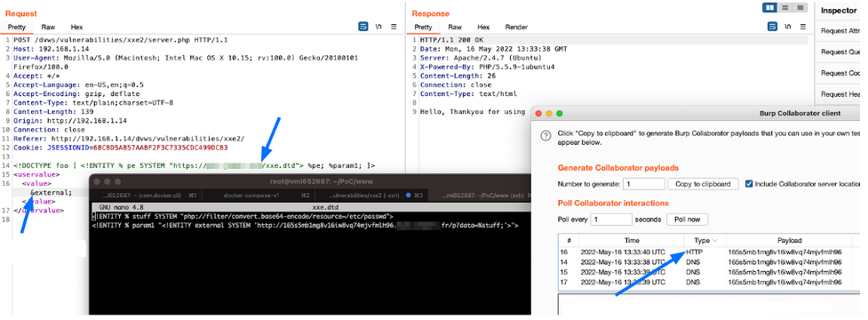
Task: Click the JSESSIONID cookie value
Action: tap(161, 148)
